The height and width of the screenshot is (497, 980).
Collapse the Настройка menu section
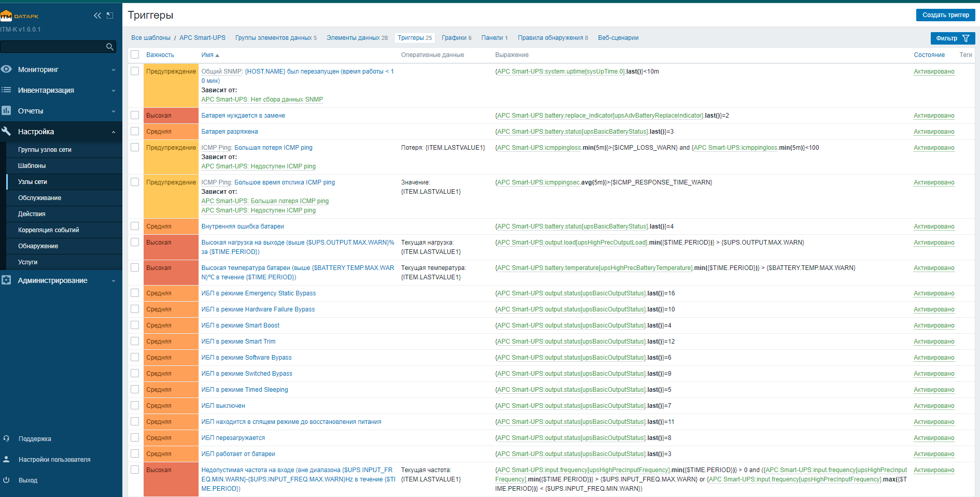[113, 132]
